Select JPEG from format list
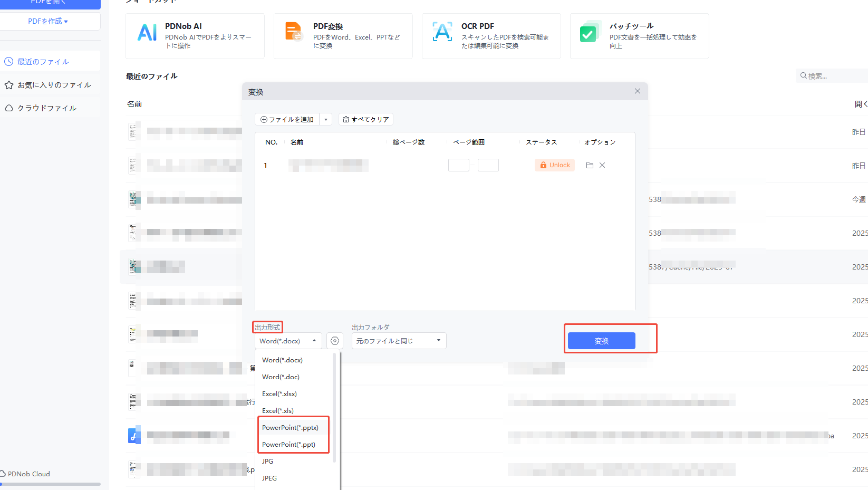The image size is (868, 490). [x=294, y=478]
